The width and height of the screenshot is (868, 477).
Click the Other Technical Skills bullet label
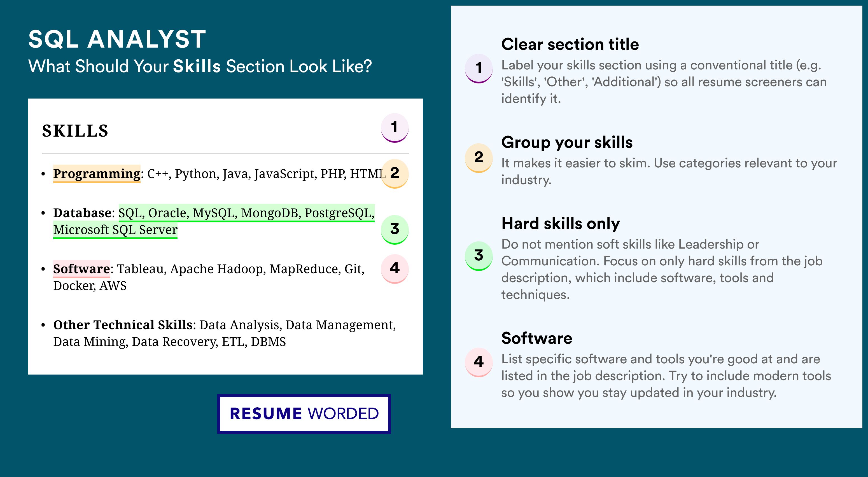pyautogui.click(x=123, y=325)
